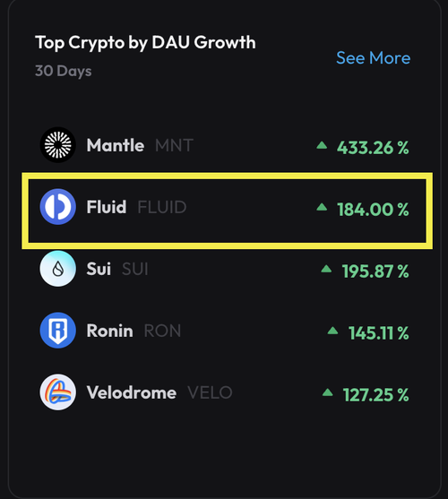The width and height of the screenshot is (448, 499).
Task: Click the Mantle sunburst logo icon
Action: point(58,145)
